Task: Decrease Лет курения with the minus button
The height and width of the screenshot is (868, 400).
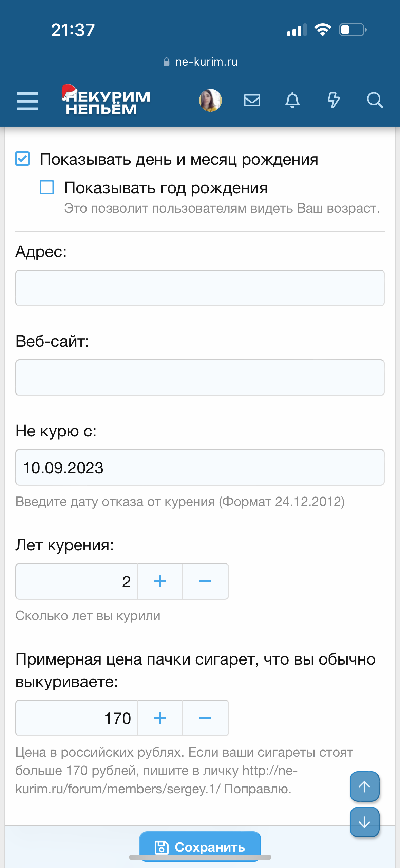Action: (x=205, y=581)
